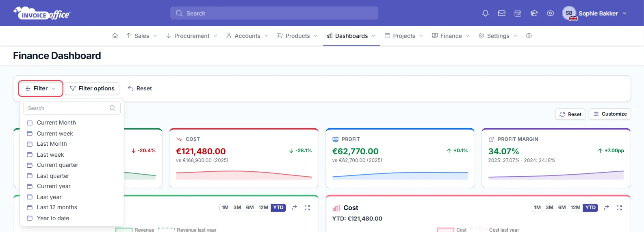Expand Cost chart to fullscreen
Image resolution: width=644 pixels, height=232 pixels.
tap(619, 208)
